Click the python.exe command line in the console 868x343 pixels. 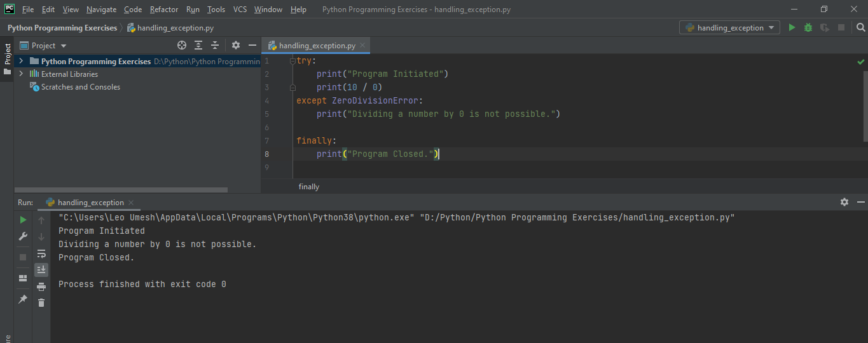397,217
